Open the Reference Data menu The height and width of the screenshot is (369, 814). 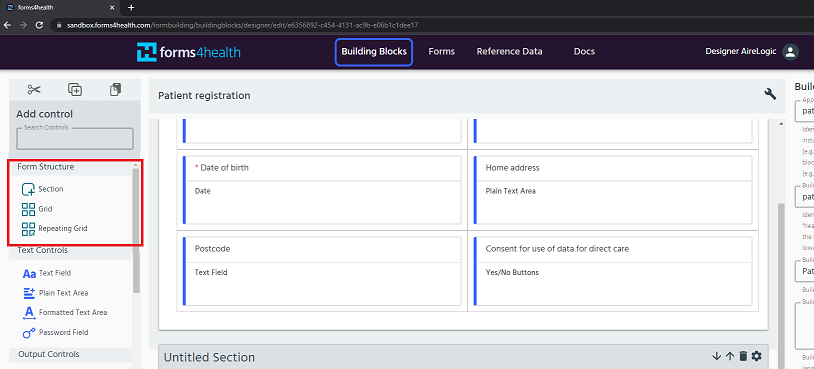[x=509, y=52]
